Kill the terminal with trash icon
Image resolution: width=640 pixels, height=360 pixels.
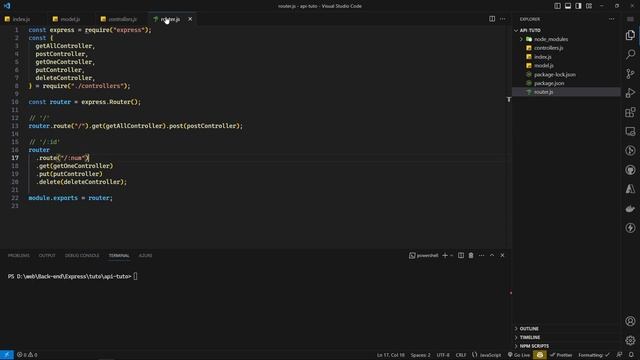point(471,256)
